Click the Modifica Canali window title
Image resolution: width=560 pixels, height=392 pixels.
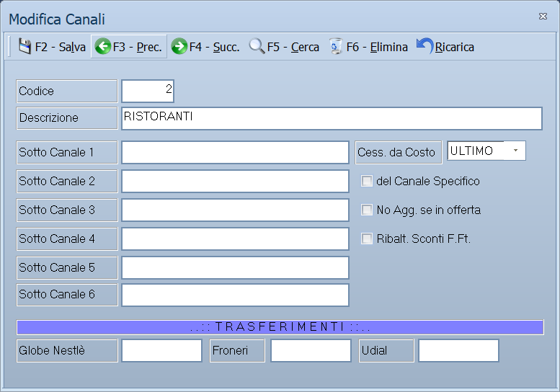point(57,19)
